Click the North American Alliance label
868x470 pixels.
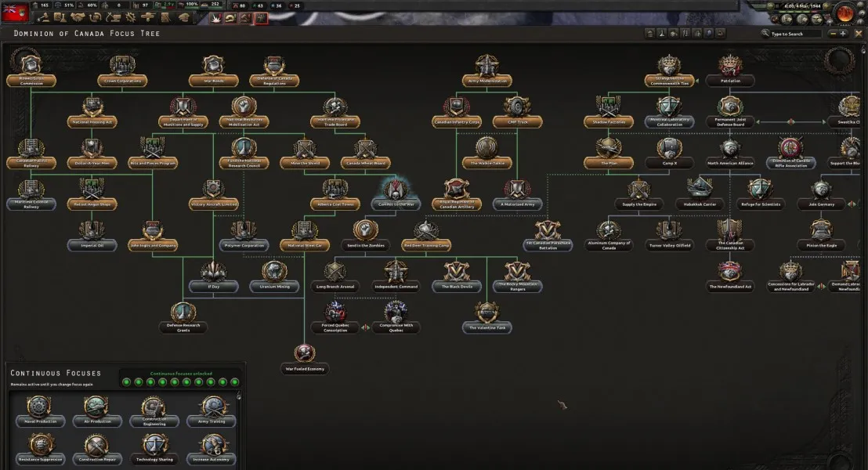click(x=730, y=163)
